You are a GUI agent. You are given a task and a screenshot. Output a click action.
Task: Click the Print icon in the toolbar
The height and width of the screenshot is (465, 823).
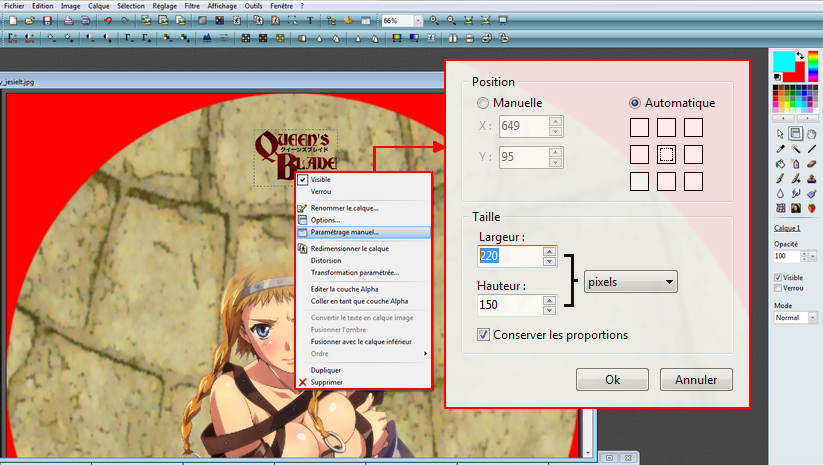tap(68, 20)
